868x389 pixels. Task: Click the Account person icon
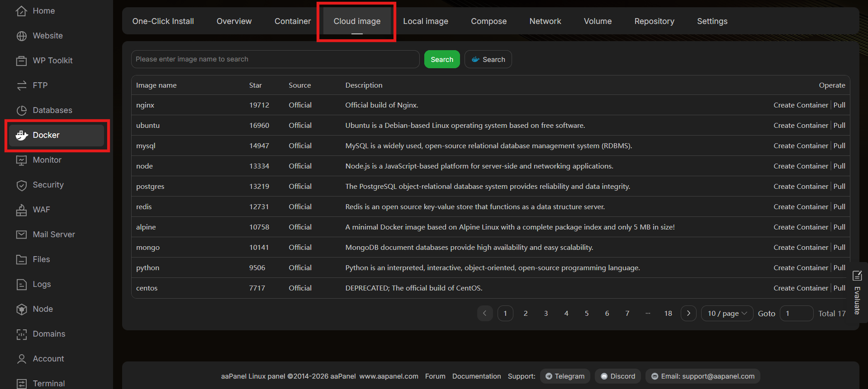tap(21, 359)
